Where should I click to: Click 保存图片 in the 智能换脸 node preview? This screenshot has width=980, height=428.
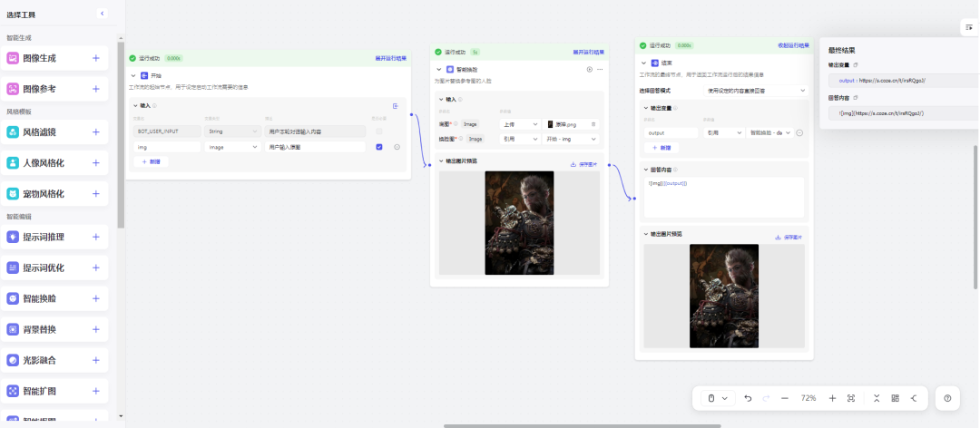point(583,164)
